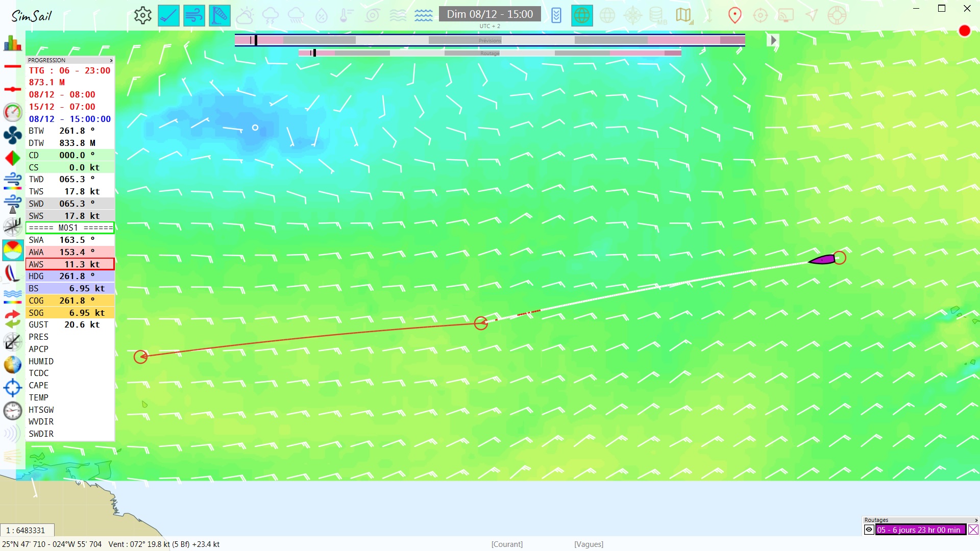Click routing entry 05 - 6 jours 23 hr
The image size is (980, 551).
coord(920,530)
